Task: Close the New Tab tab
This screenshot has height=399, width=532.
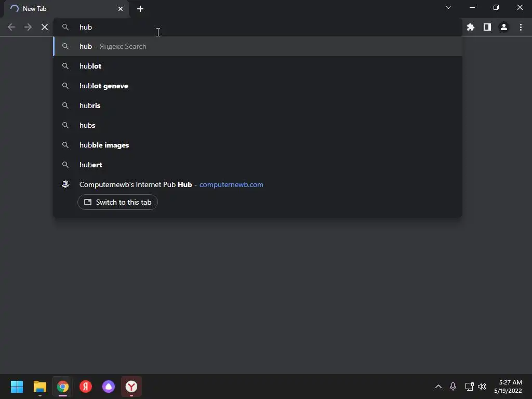Action: point(121,9)
